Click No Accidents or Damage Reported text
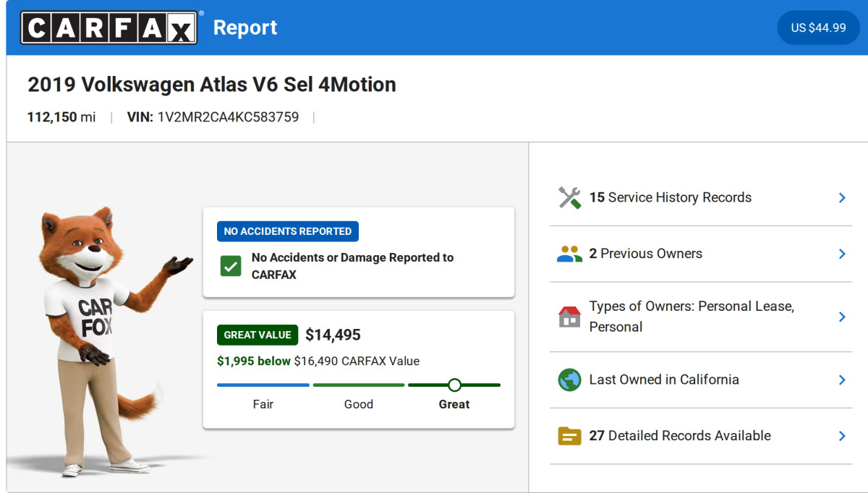The width and height of the screenshot is (868, 493). [352, 266]
